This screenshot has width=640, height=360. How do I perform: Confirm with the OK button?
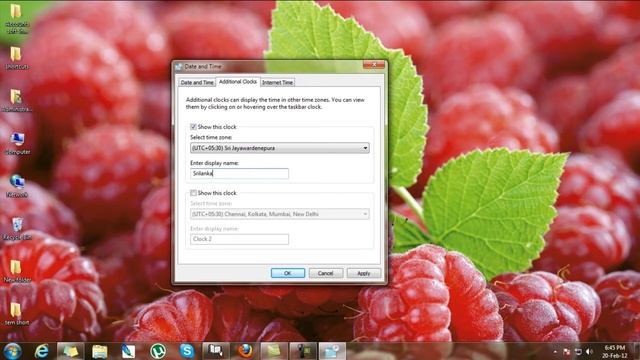[288, 273]
